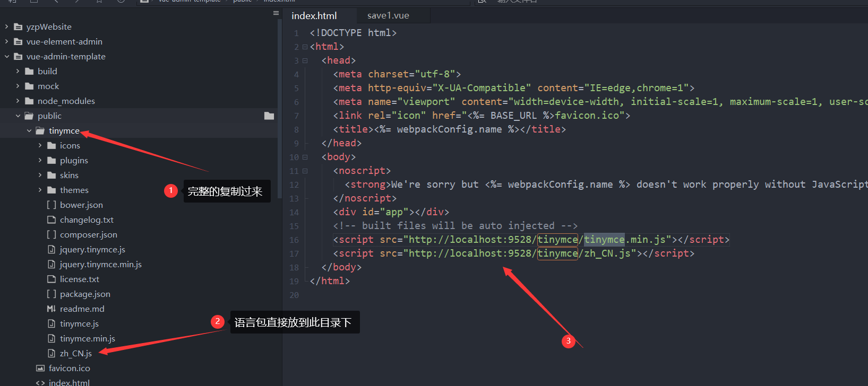Click line number 16 in the gutter
The width and height of the screenshot is (868, 386).
[294, 240]
